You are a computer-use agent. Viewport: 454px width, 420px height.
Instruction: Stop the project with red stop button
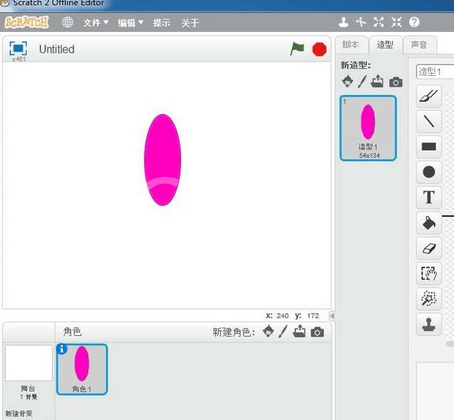point(319,49)
